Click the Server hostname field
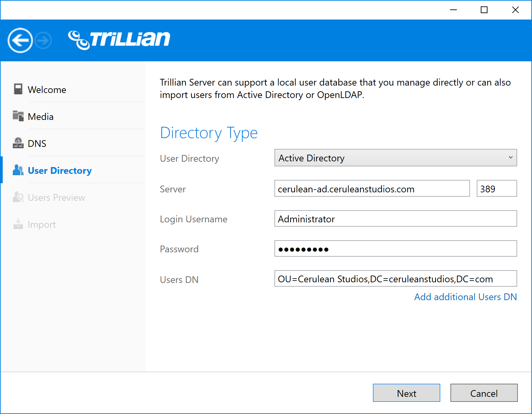This screenshot has width=532, height=414. pos(372,188)
